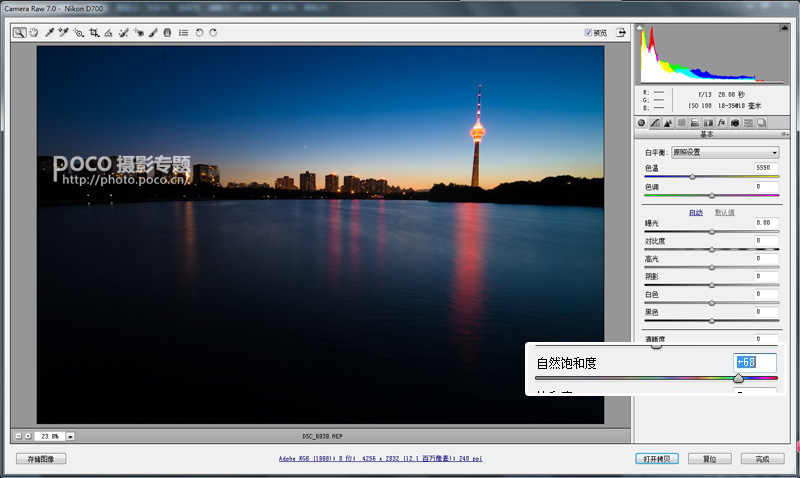
Task: Switch to the Tone Curve tab
Action: click(655, 122)
